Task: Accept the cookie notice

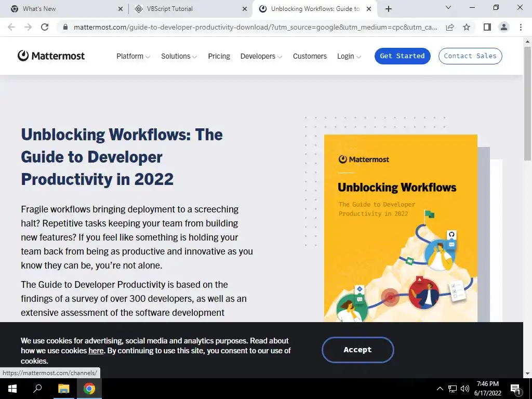Action: (x=357, y=350)
